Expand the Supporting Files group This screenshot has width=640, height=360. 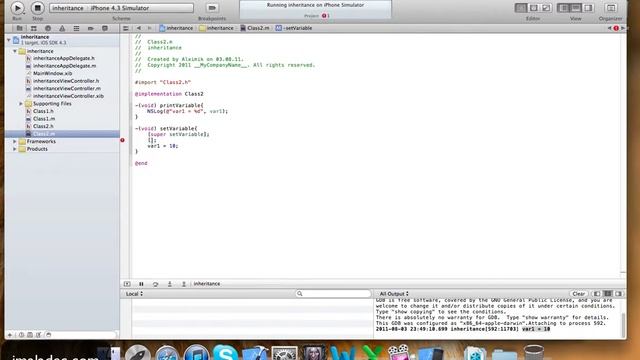pyautogui.click(x=21, y=104)
